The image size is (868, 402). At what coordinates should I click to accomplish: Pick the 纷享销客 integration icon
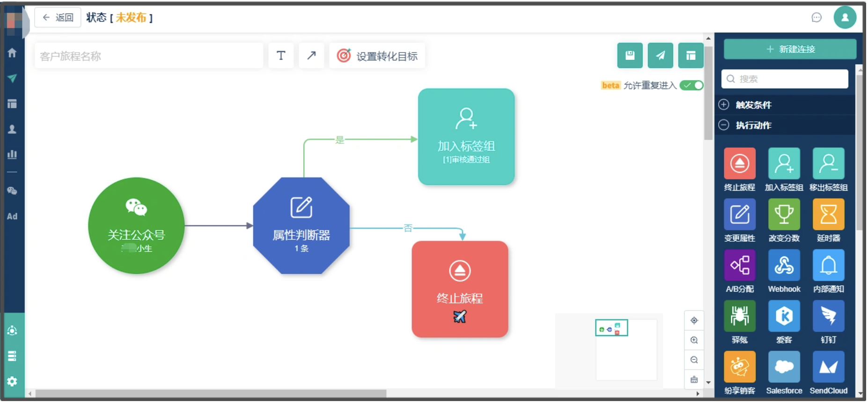pyautogui.click(x=740, y=367)
